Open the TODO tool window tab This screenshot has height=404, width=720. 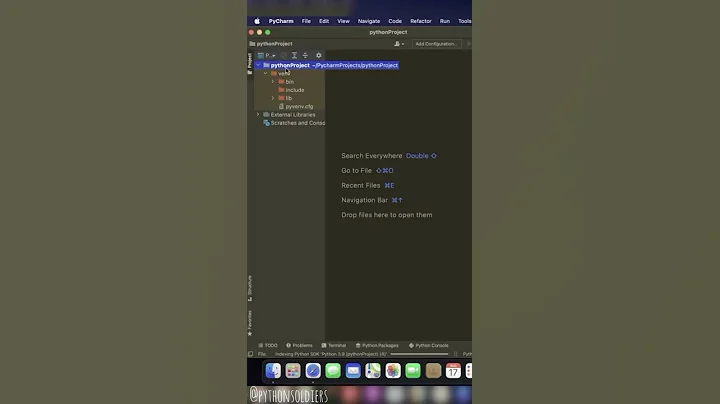268,345
